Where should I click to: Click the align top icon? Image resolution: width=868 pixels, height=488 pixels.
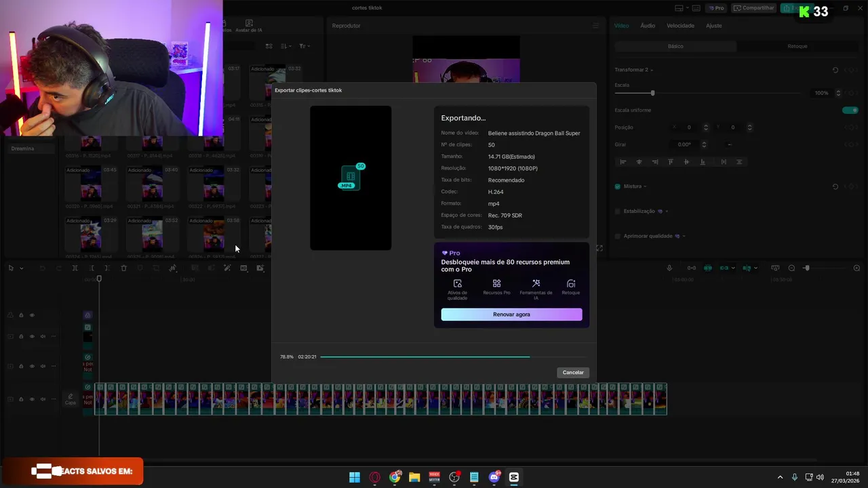point(671,162)
